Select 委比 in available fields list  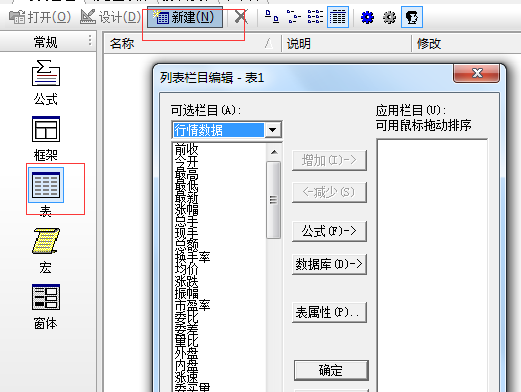pyautogui.click(x=187, y=318)
